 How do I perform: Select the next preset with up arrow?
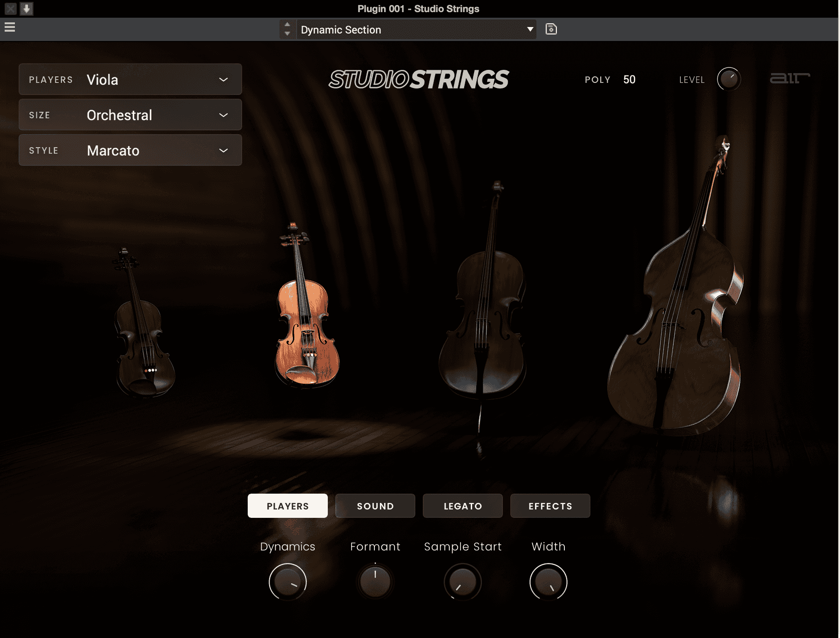click(x=287, y=25)
